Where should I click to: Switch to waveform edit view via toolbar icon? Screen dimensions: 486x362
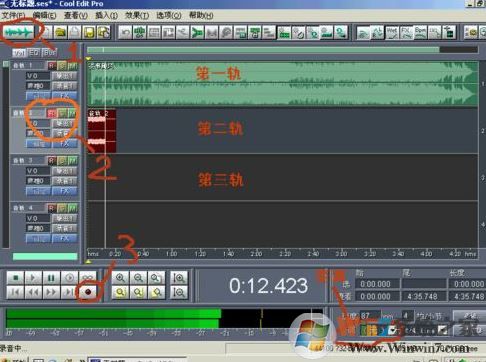(x=19, y=32)
